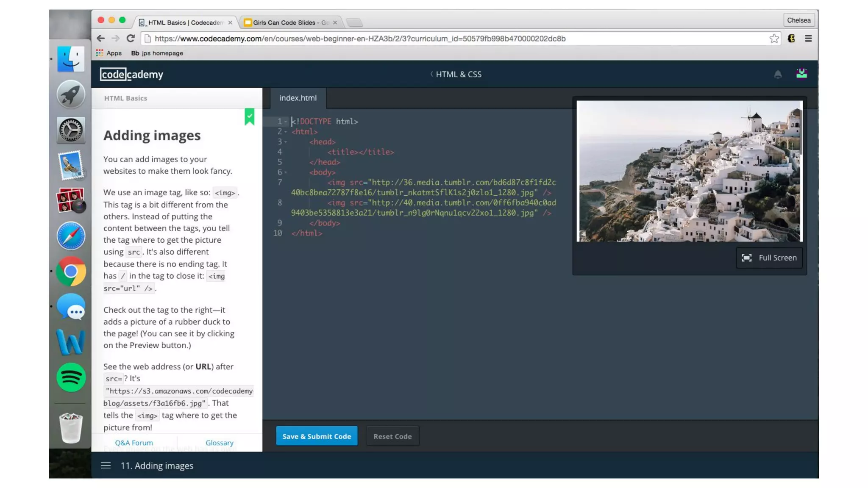The width and height of the screenshot is (868, 488).
Task: Collapse the html tag fold arrow on line 2
Action: pyautogui.click(x=286, y=132)
